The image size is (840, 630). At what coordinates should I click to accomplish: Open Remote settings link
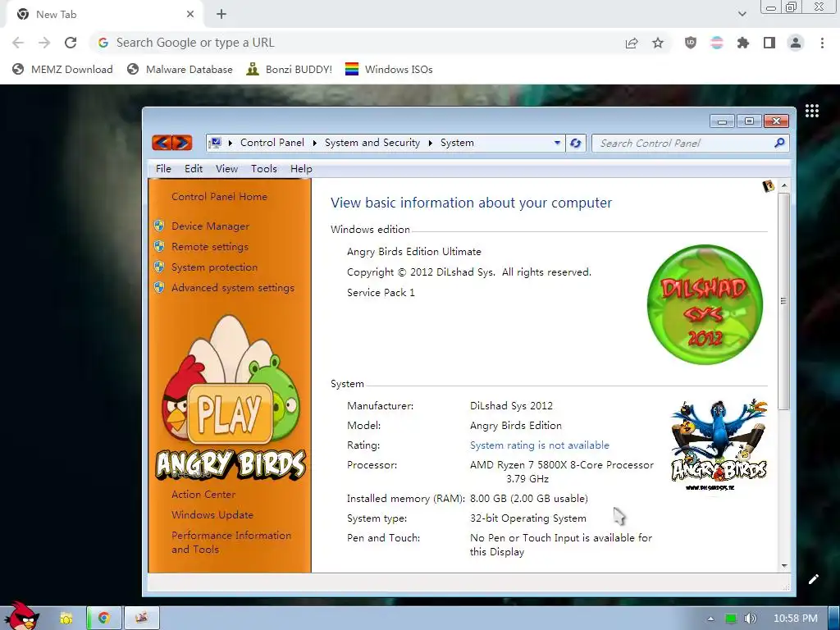point(209,246)
